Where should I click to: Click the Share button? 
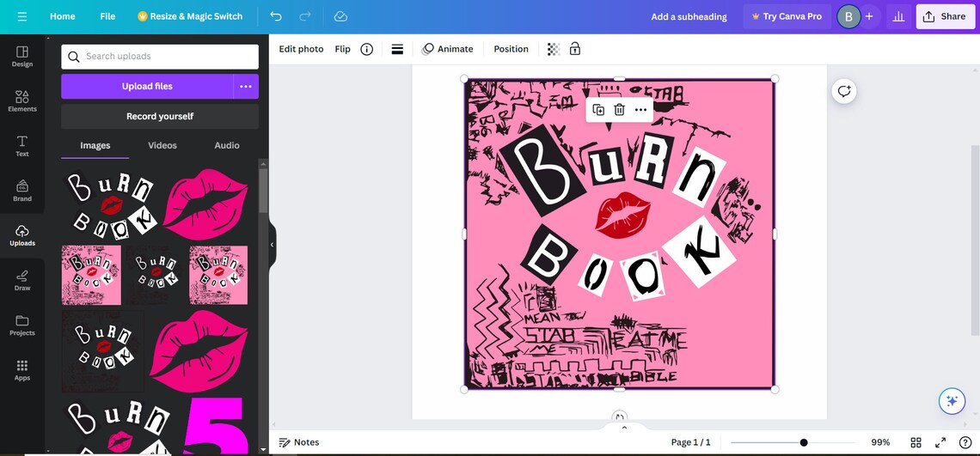click(x=945, y=17)
